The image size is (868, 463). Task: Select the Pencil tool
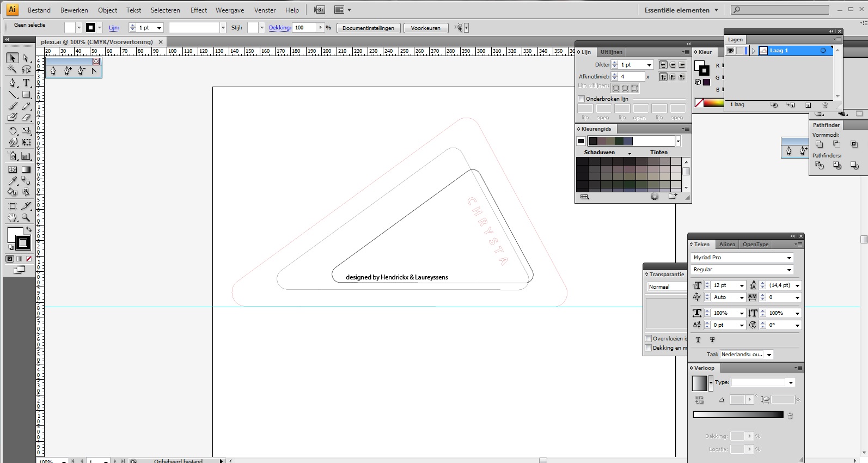26,106
